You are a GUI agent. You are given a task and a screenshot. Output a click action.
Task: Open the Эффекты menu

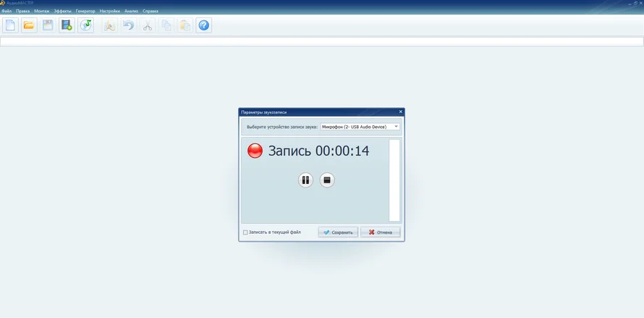(62, 11)
